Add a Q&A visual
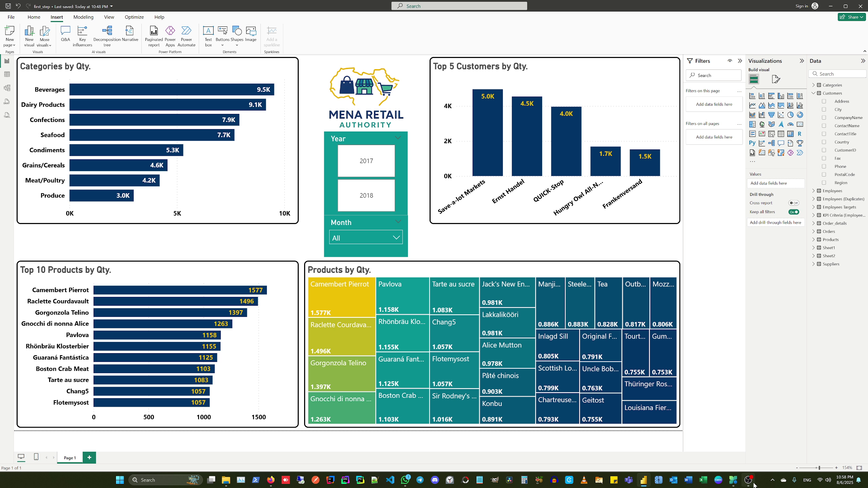This screenshot has height=488, width=868. pos(65,34)
